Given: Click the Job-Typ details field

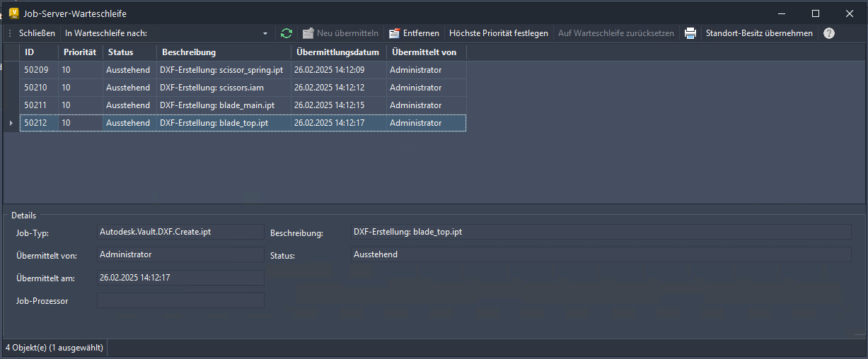Looking at the screenshot, I should point(180,232).
